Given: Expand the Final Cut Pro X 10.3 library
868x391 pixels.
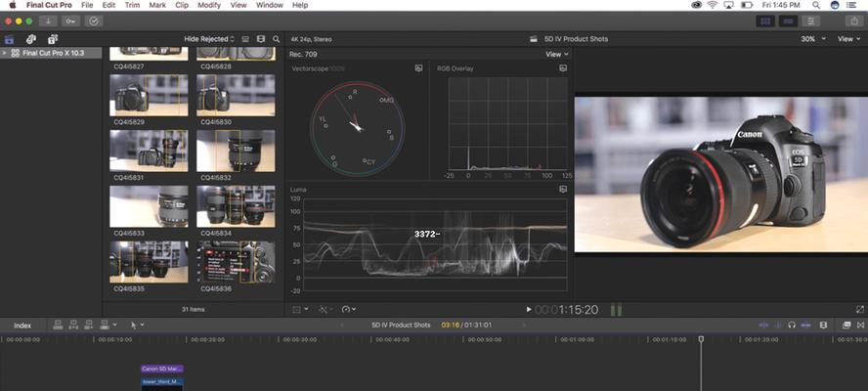Looking at the screenshot, I should pyautogui.click(x=5, y=54).
